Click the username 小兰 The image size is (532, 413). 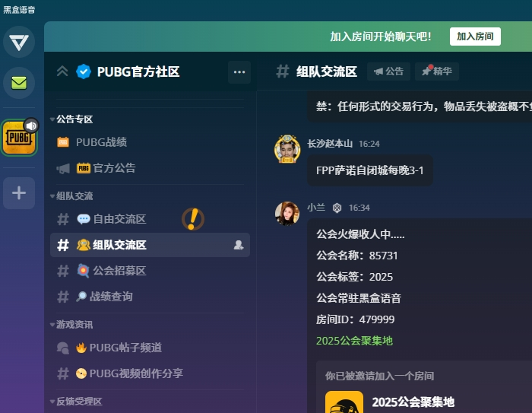click(x=316, y=208)
